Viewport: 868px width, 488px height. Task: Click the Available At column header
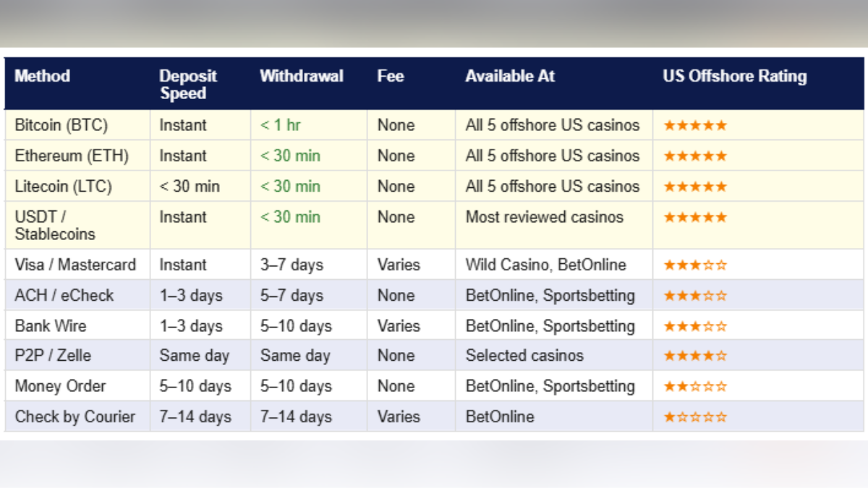[x=510, y=76]
